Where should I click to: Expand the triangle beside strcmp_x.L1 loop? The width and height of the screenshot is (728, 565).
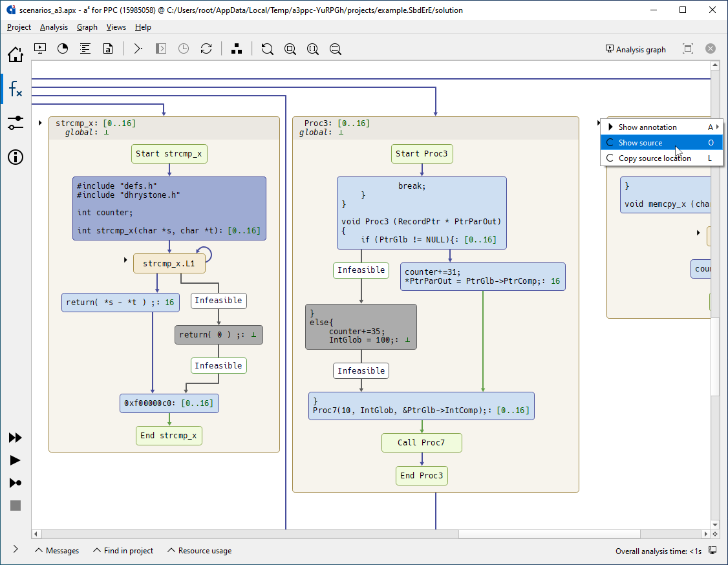tap(125, 260)
